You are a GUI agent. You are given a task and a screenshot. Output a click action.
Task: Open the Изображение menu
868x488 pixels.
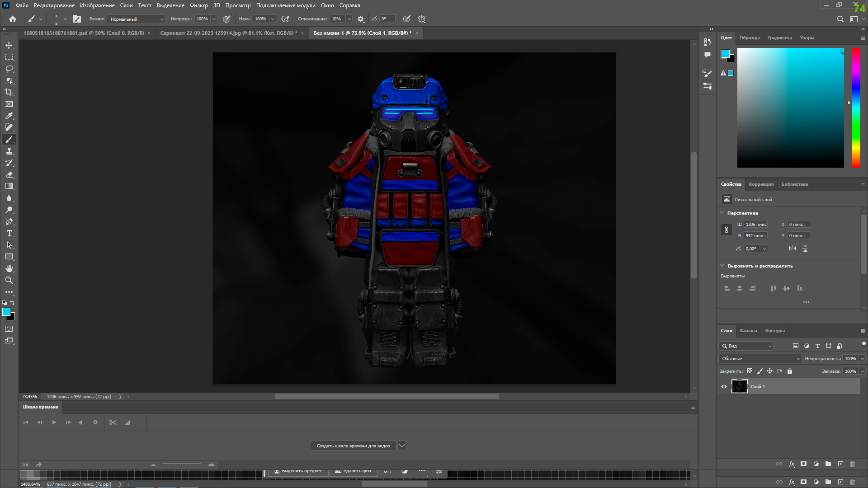(97, 5)
